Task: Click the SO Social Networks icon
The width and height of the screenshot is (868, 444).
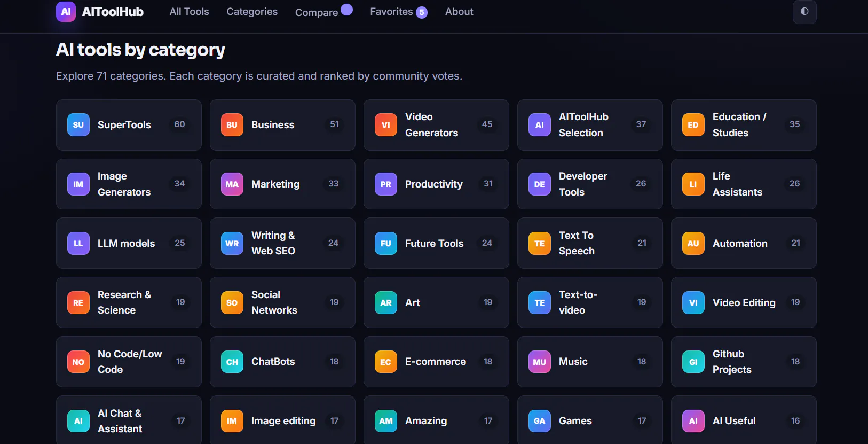Action: (232, 303)
